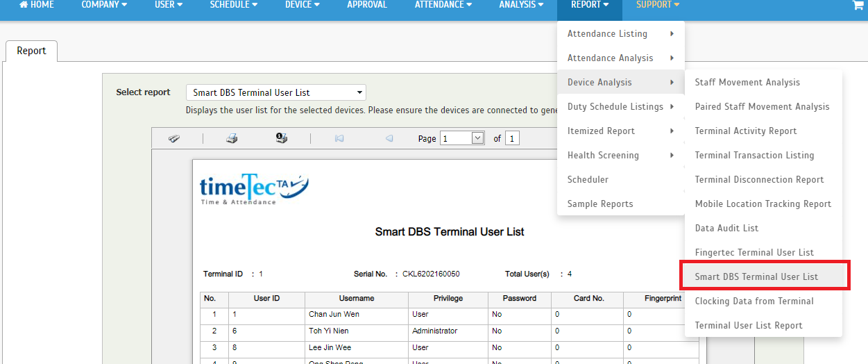Open the Select report dropdown
Image resolution: width=868 pixels, height=364 pixels.
pyautogui.click(x=276, y=92)
